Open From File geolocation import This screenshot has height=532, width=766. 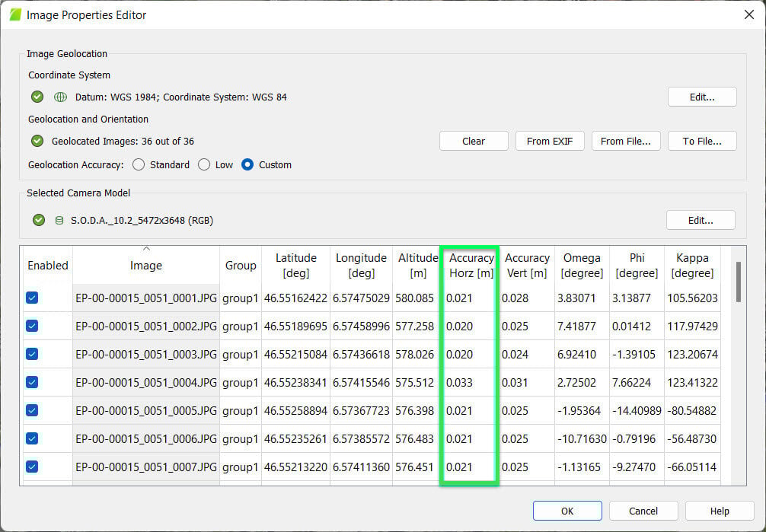[x=626, y=141]
